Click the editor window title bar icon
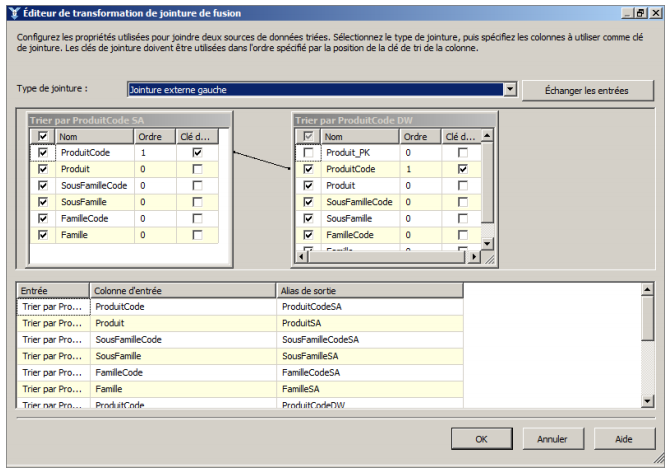Viewport: 667px width, 473px height. pyautogui.click(x=12, y=12)
